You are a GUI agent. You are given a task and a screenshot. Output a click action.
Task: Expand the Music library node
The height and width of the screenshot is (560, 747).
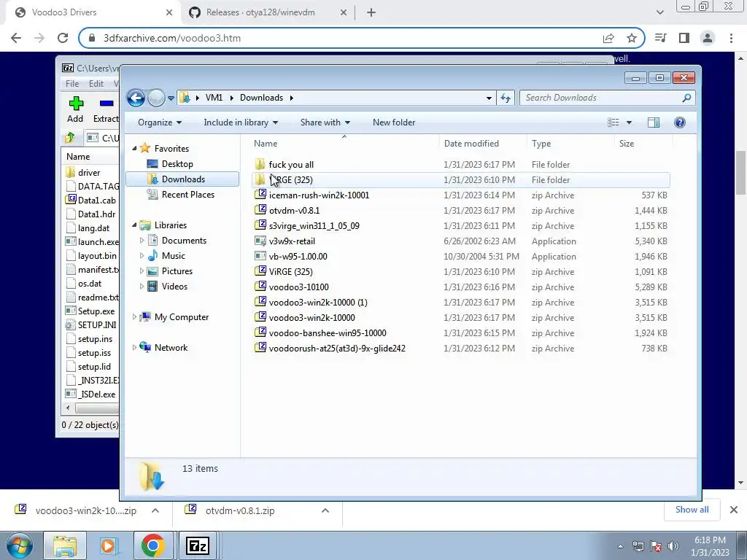[x=142, y=256]
